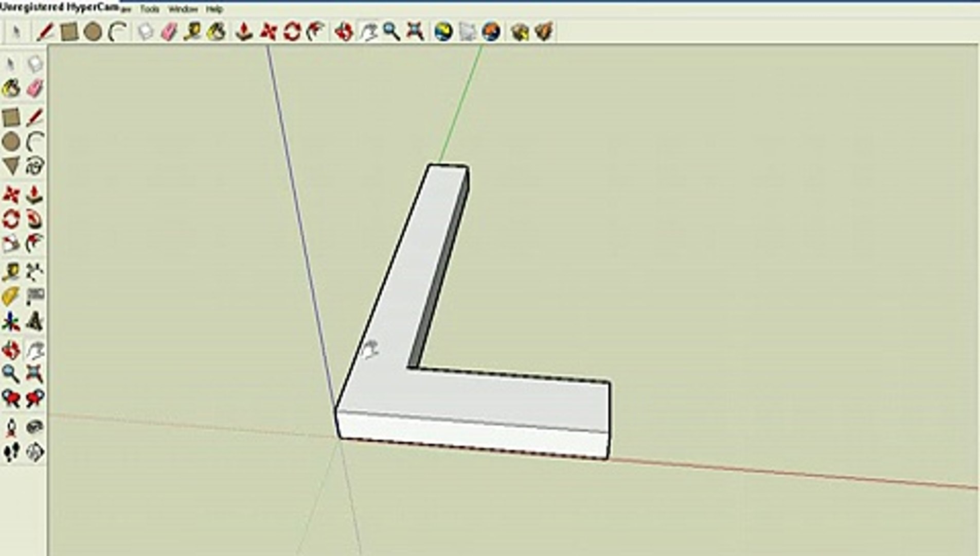Click the Get Current View globe icon
The image size is (980, 556).
click(443, 32)
